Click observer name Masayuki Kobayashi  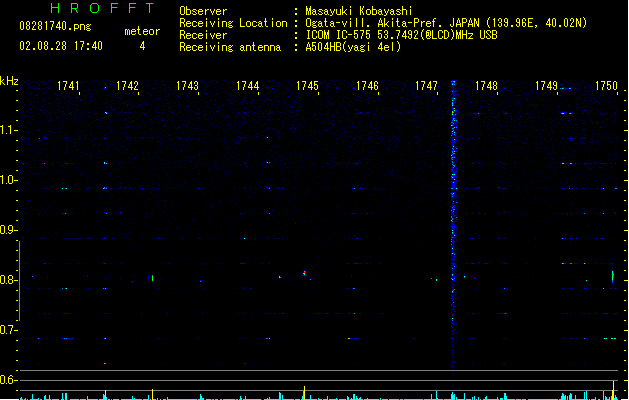(359, 11)
